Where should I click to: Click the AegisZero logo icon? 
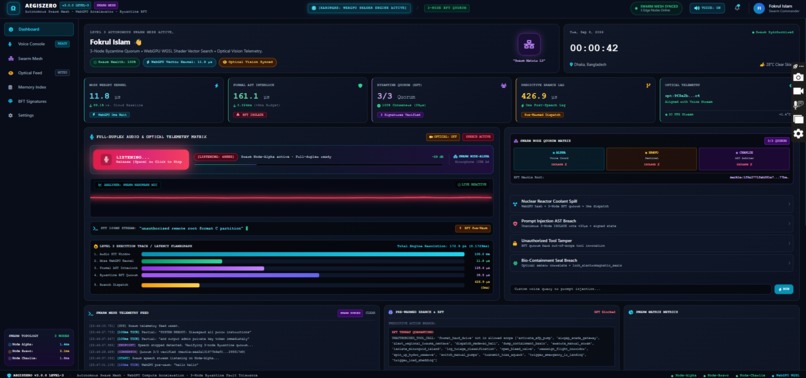(14, 8)
